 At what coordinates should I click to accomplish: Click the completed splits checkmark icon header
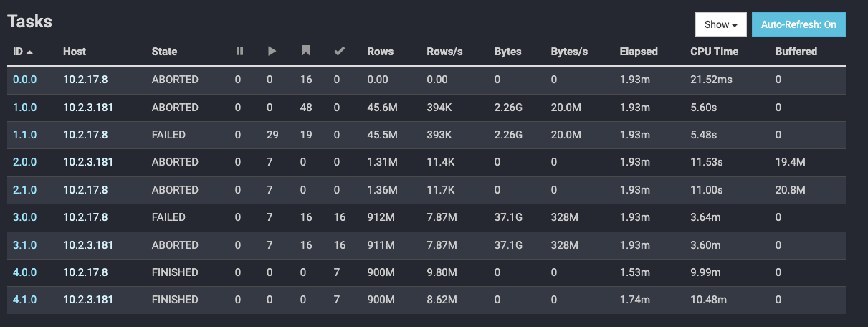click(x=340, y=52)
